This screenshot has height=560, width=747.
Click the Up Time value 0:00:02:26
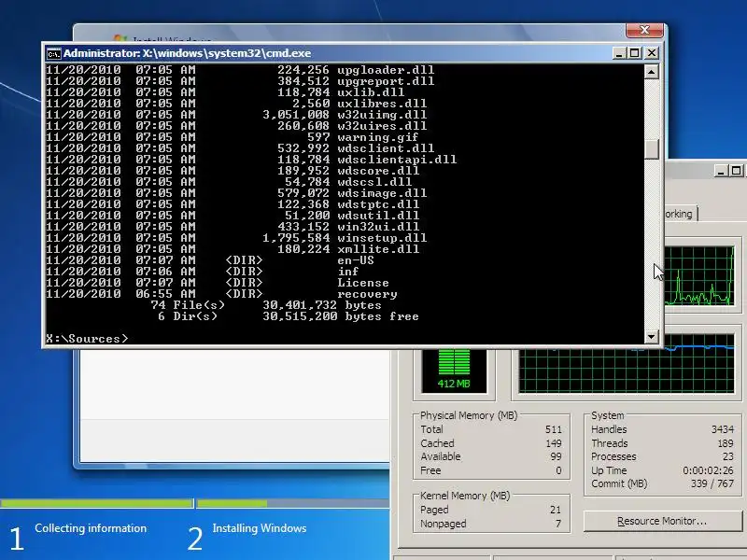pyautogui.click(x=709, y=470)
